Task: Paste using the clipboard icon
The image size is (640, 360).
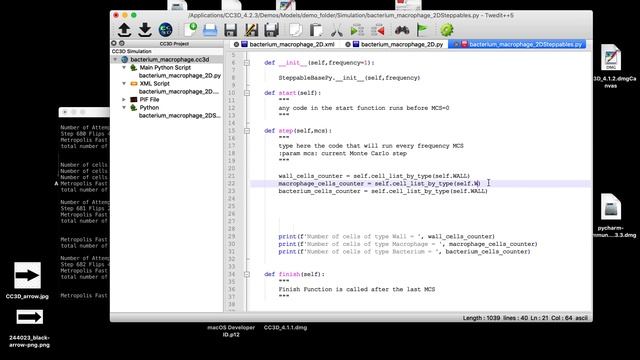Action: [x=316, y=30]
